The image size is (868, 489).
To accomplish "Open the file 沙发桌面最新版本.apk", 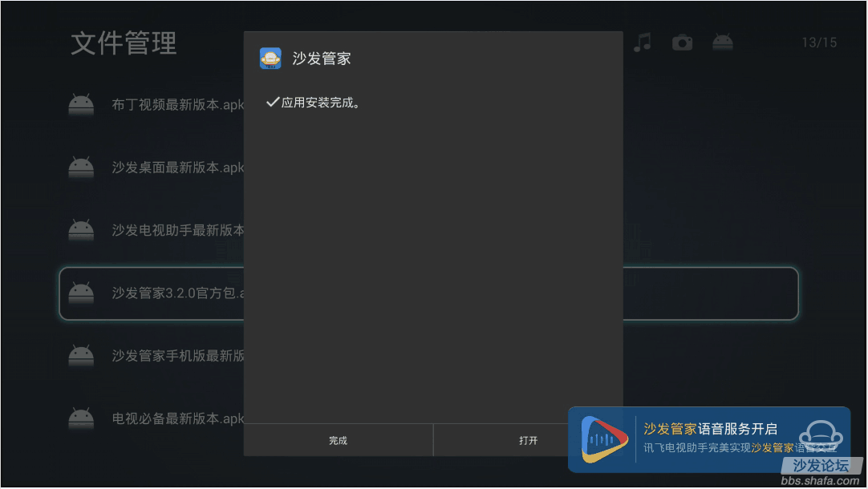I will pos(178,167).
